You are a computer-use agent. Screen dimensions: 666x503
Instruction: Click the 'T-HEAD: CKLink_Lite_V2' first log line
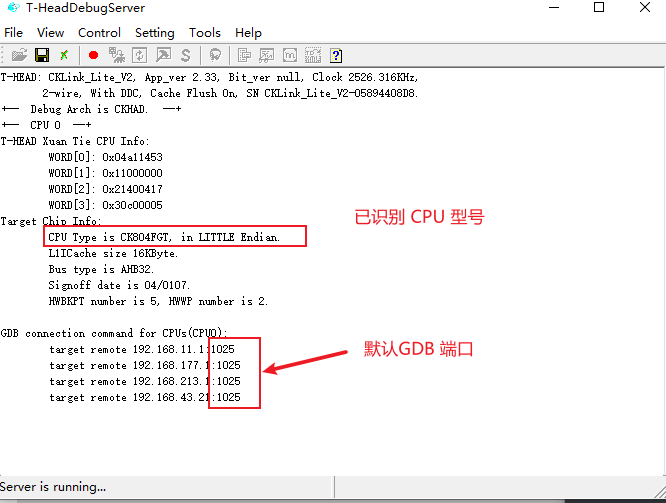[x=209, y=77]
